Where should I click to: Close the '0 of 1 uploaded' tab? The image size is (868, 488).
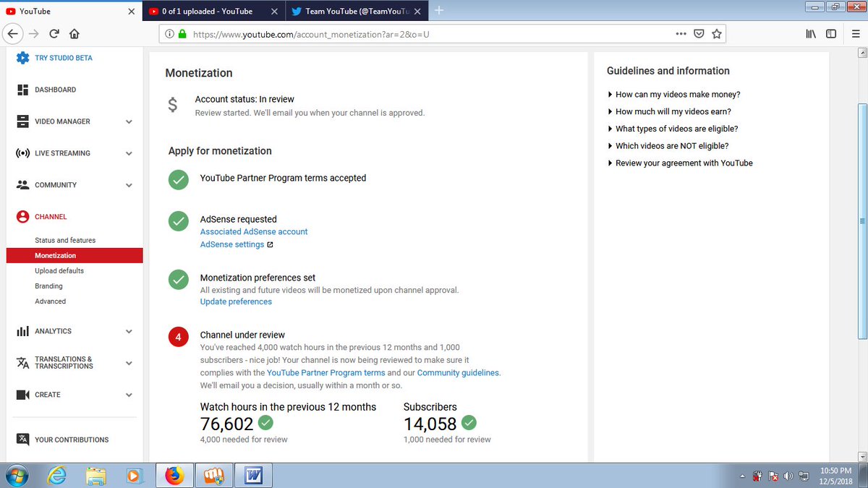click(274, 11)
